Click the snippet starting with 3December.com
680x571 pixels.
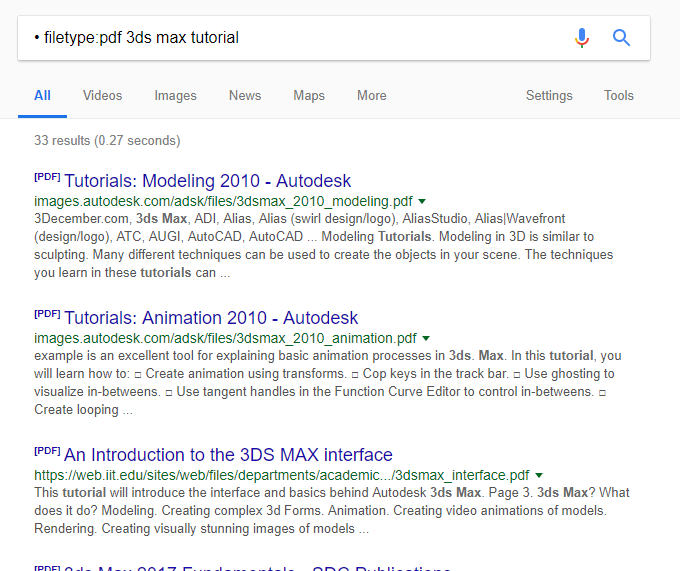324,245
